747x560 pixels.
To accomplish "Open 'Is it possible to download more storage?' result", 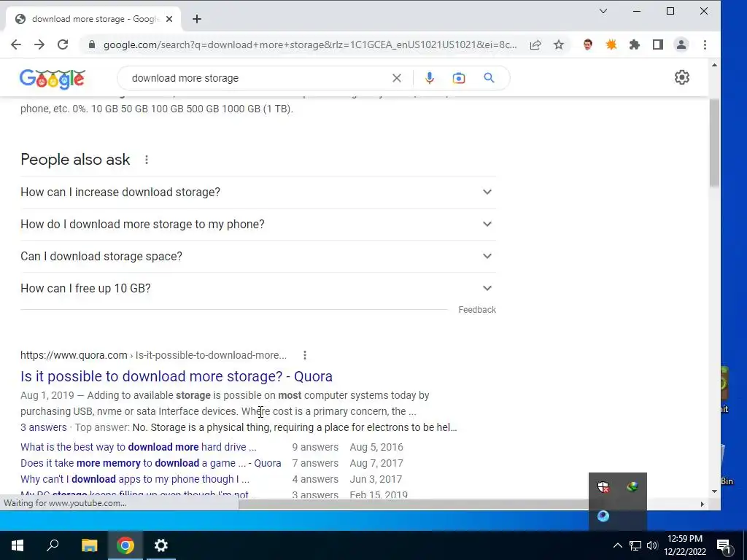I will coord(177,376).
